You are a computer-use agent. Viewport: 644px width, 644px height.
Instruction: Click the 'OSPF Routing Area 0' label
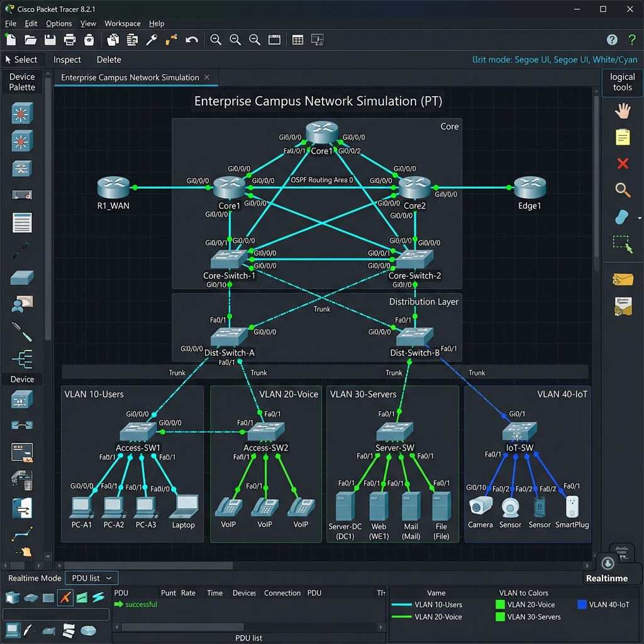coord(321,180)
